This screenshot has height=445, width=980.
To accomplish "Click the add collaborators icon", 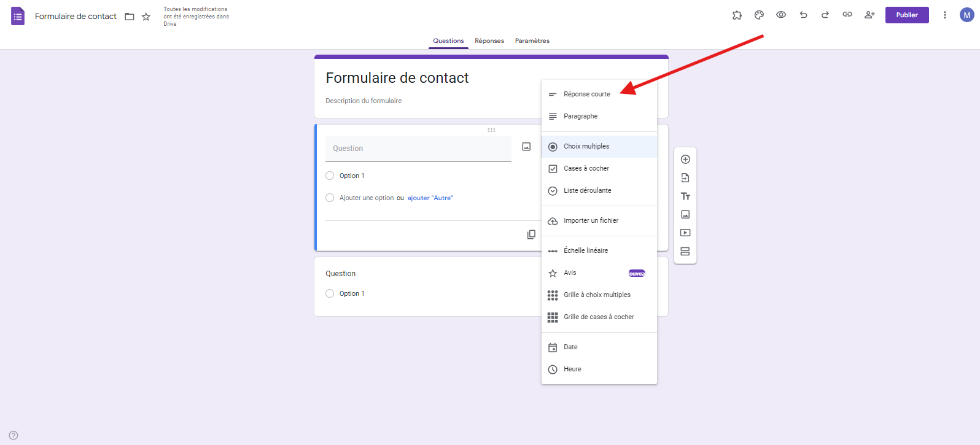I will [x=869, y=15].
